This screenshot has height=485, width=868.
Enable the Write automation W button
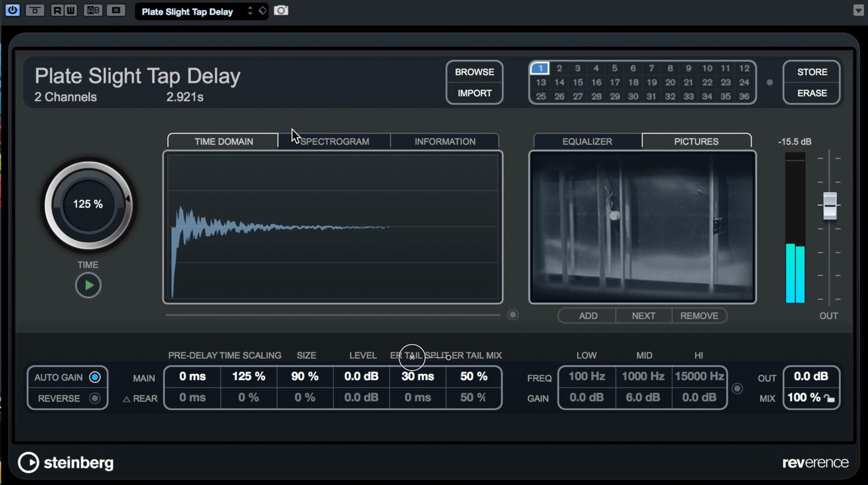coord(70,11)
